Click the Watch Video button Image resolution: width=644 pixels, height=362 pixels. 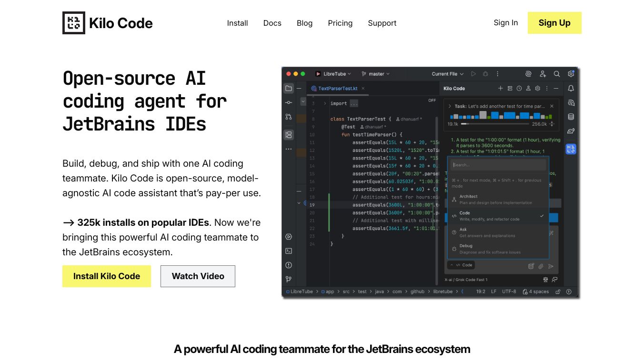coord(198,276)
